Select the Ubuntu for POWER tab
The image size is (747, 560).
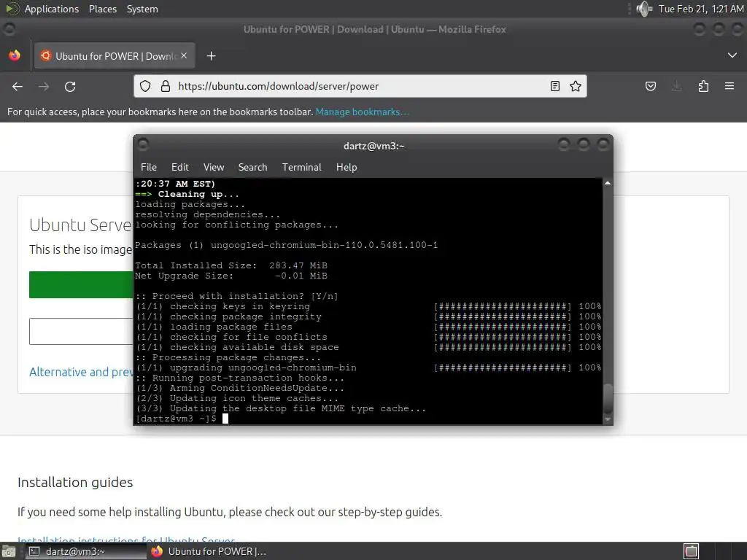point(115,55)
